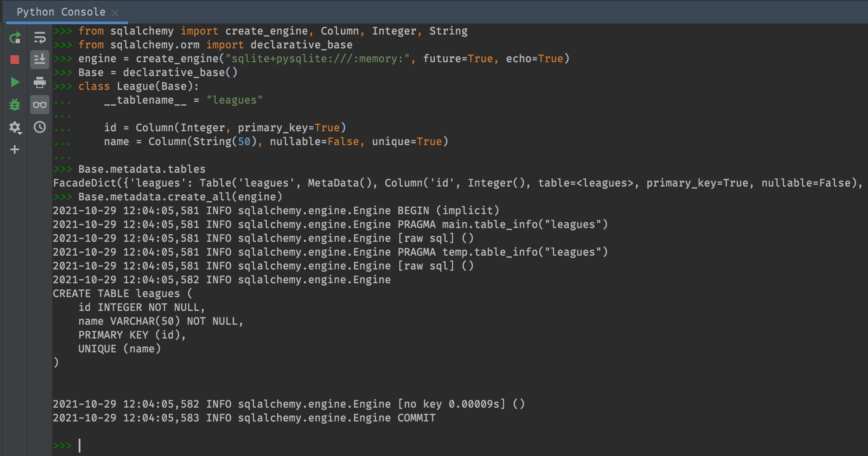Stop the console with the red square
The image size is (868, 456).
pos(15,60)
